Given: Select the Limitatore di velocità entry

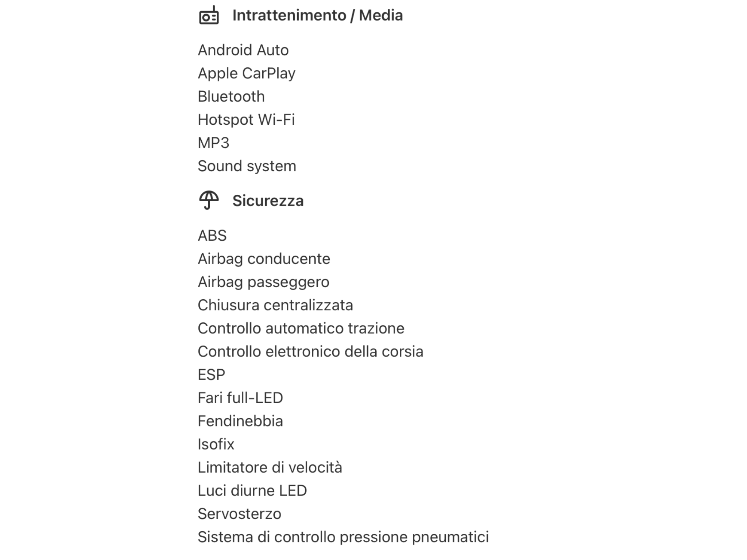Looking at the screenshot, I should (x=270, y=468).
